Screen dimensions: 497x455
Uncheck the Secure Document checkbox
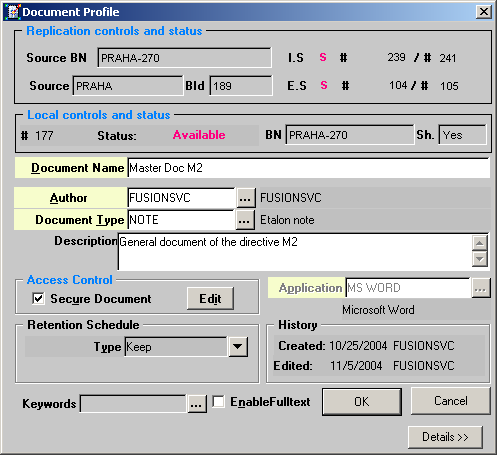[x=38, y=298]
